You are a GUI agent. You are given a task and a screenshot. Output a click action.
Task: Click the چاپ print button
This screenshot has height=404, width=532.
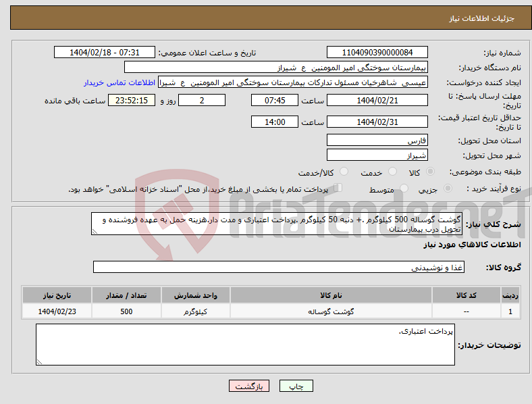(296, 386)
